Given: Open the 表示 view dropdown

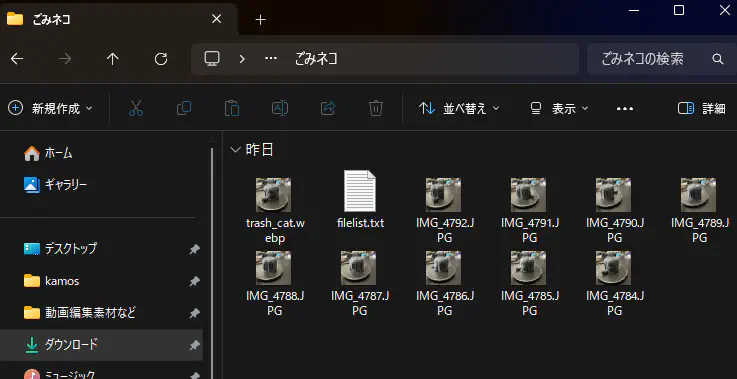Looking at the screenshot, I should (559, 109).
